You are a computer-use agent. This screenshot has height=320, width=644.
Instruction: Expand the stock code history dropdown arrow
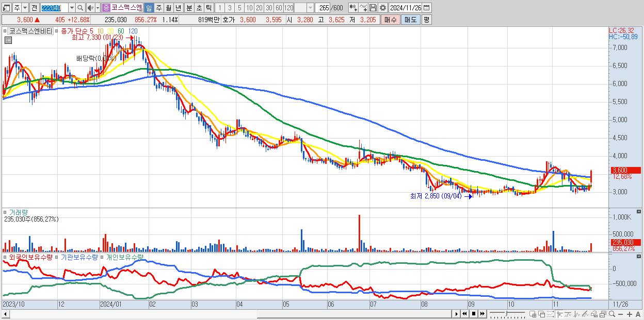pyautogui.click(x=72, y=8)
